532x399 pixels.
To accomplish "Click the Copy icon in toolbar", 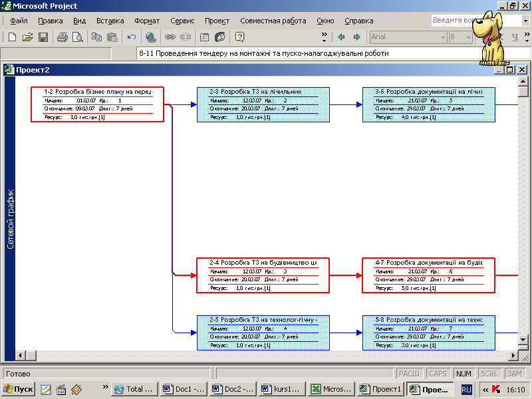I will pos(97,37).
